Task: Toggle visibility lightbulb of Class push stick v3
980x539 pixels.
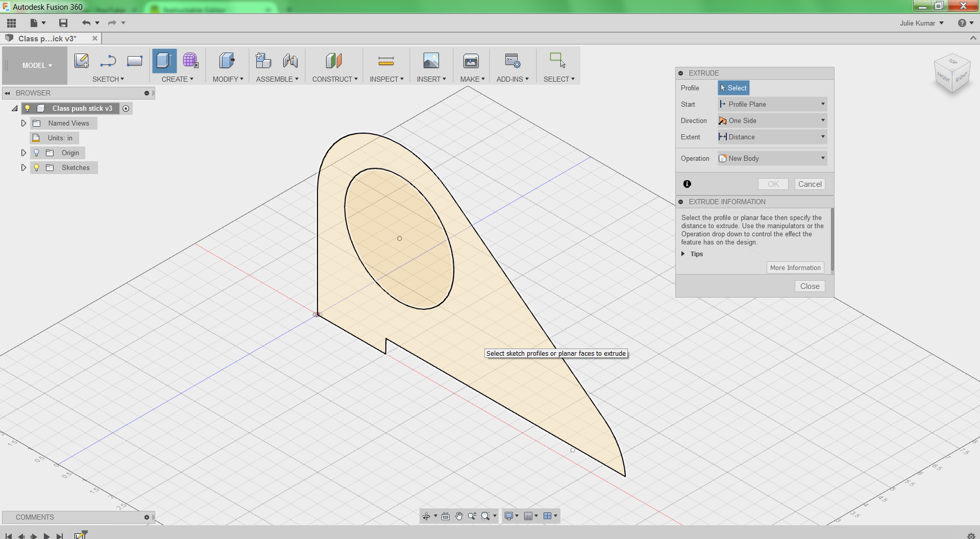Action: point(28,108)
